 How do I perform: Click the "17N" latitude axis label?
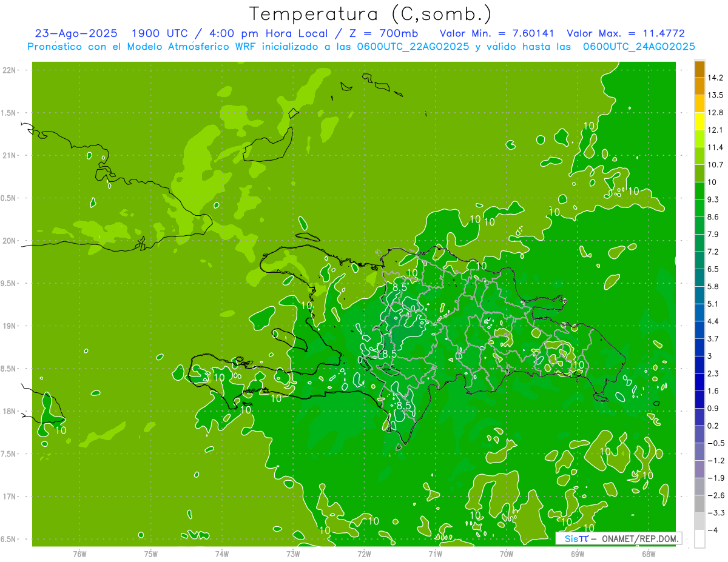(x=8, y=497)
